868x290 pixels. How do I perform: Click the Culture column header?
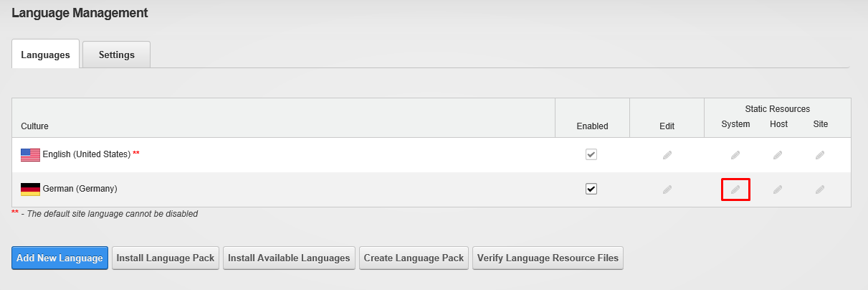click(34, 126)
